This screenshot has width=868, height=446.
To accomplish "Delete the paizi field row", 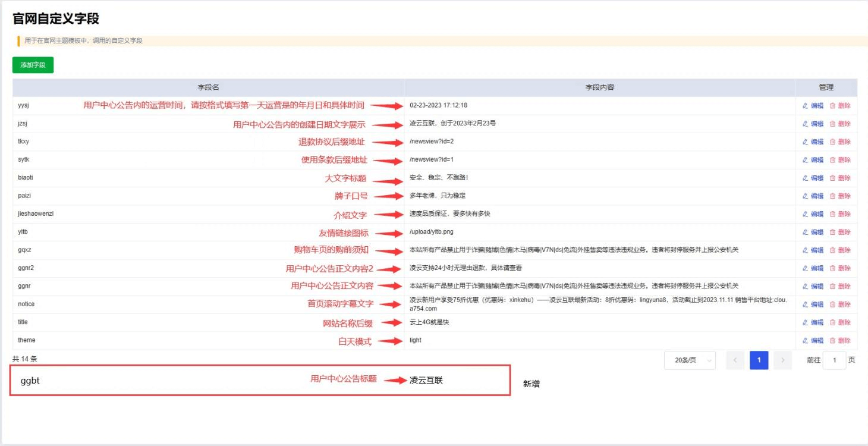I will click(840, 196).
